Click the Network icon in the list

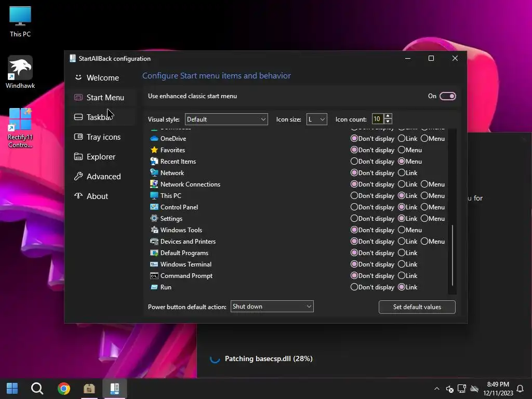pyautogui.click(x=154, y=172)
